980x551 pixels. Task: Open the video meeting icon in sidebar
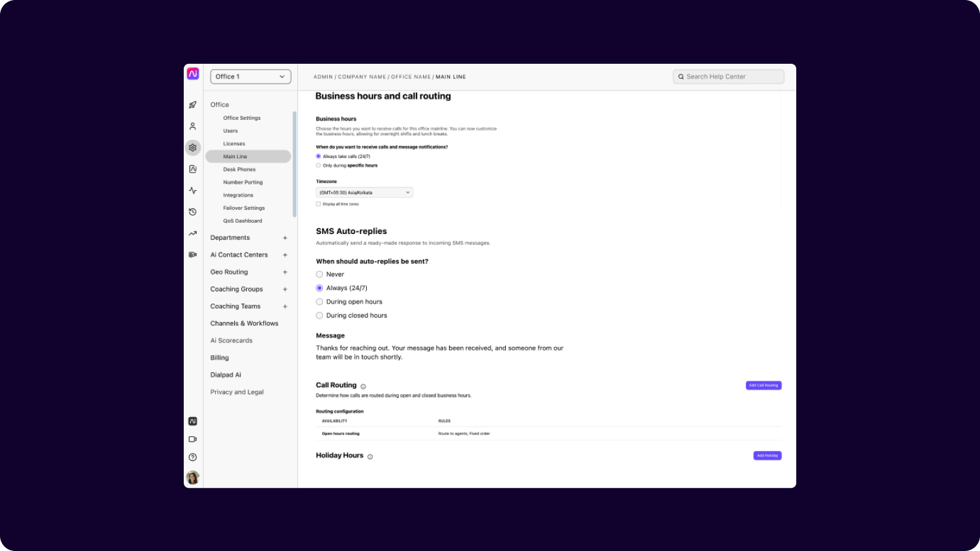pos(193,439)
